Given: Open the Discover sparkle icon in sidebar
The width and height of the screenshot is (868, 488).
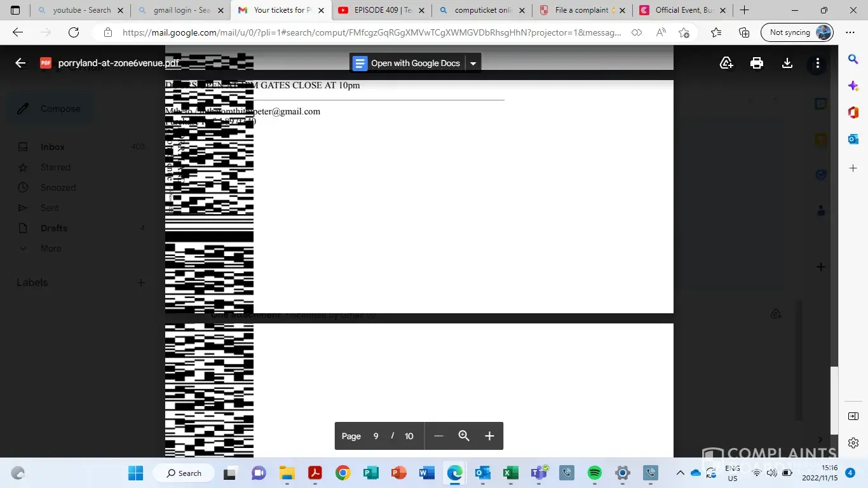Looking at the screenshot, I should coord(853,86).
